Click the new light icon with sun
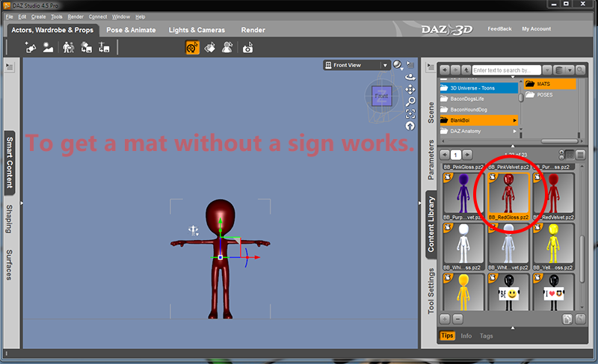Viewport: 598px width, 364px height. point(48,48)
